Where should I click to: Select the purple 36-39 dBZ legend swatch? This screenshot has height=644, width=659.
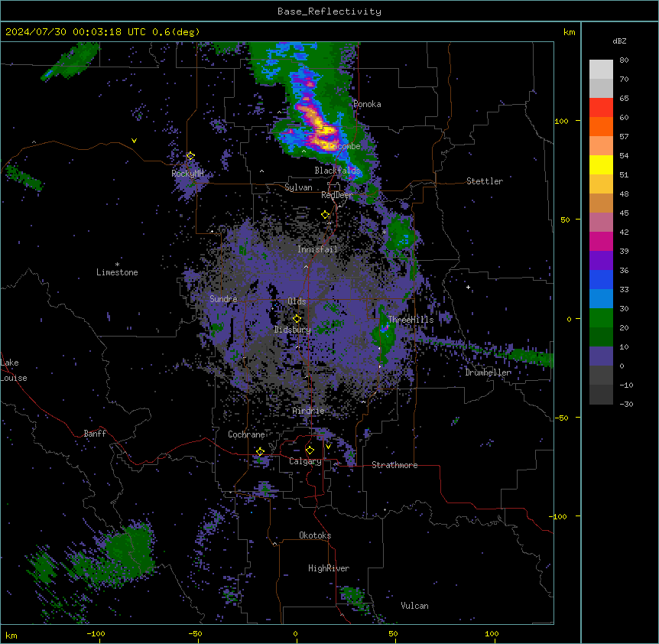[x=601, y=260]
